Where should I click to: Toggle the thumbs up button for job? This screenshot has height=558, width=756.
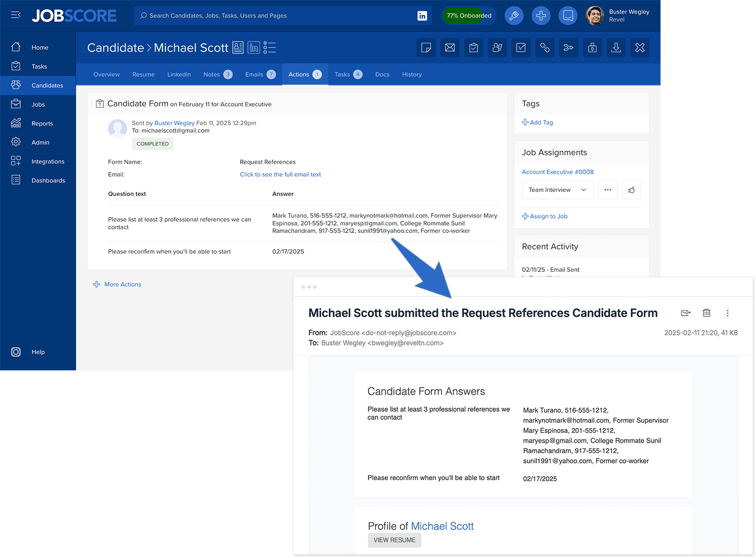(631, 190)
